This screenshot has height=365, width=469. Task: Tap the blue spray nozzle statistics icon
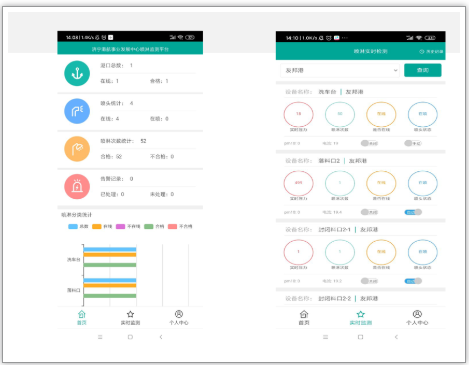[x=77, y=111]
